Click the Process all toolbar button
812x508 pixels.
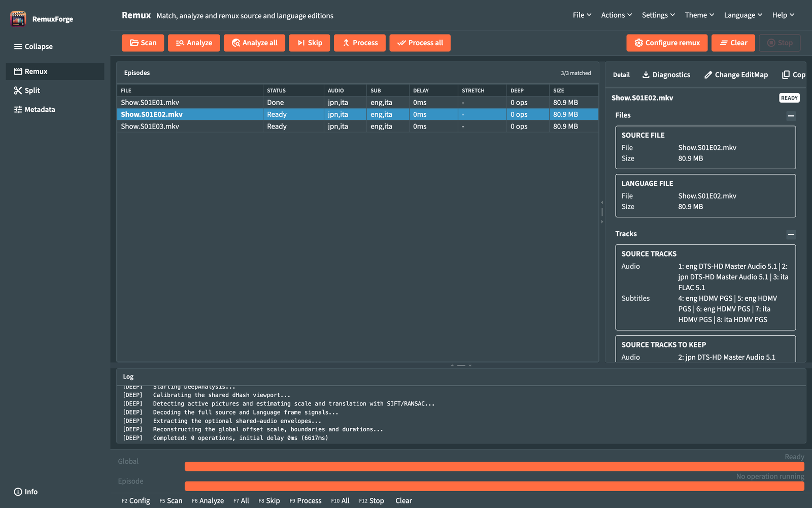tap(420, 43)
